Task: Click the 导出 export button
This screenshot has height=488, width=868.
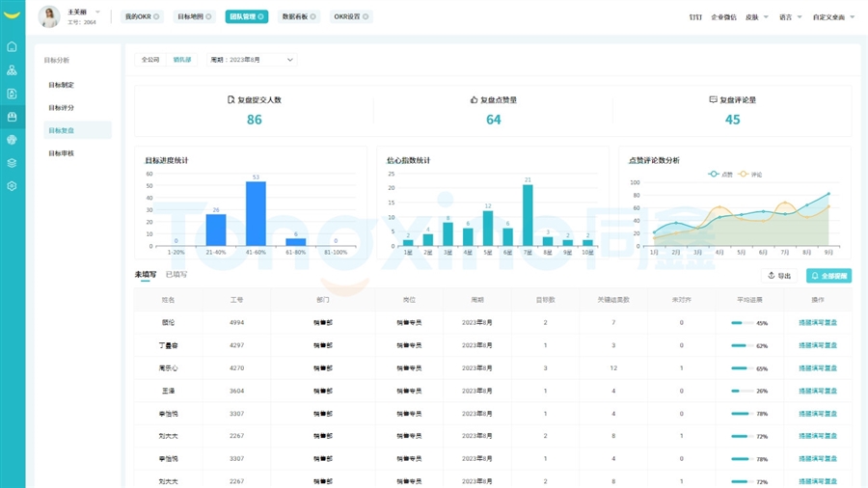Action: click(x=779, y=276)
